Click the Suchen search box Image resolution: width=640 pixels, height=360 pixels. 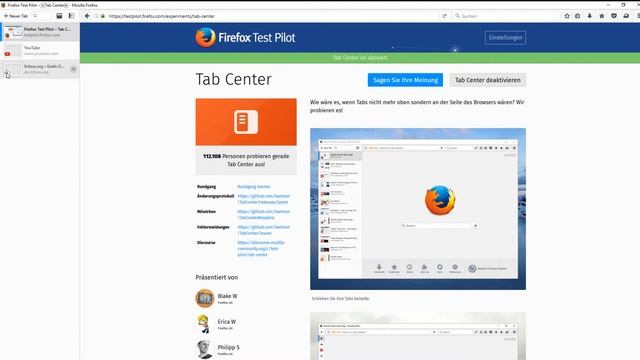point(505,16)
